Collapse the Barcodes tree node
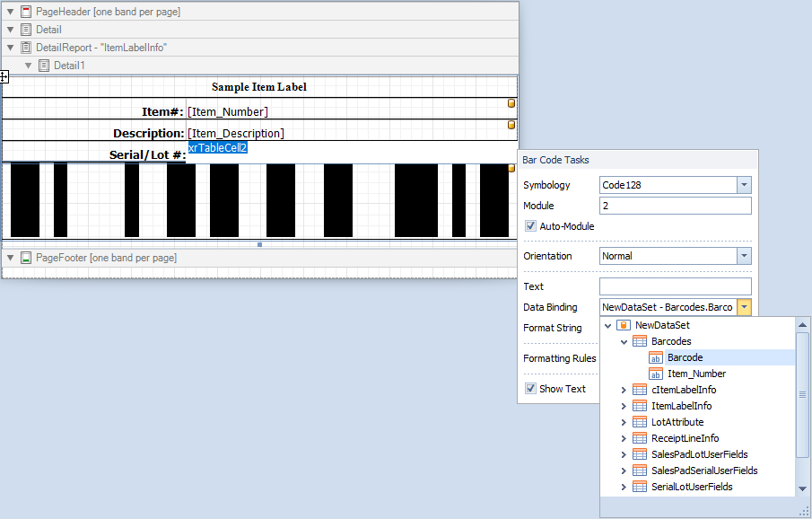 tap(624, 341)
